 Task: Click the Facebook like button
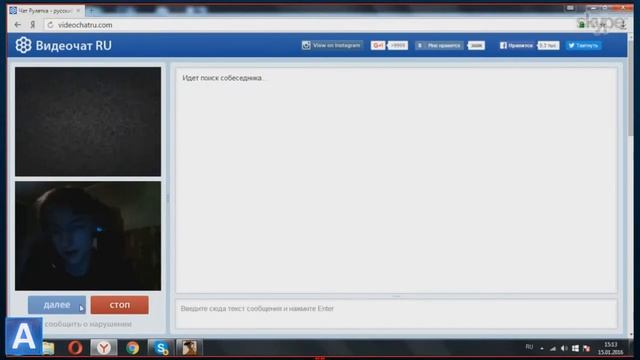pos(516,45)
